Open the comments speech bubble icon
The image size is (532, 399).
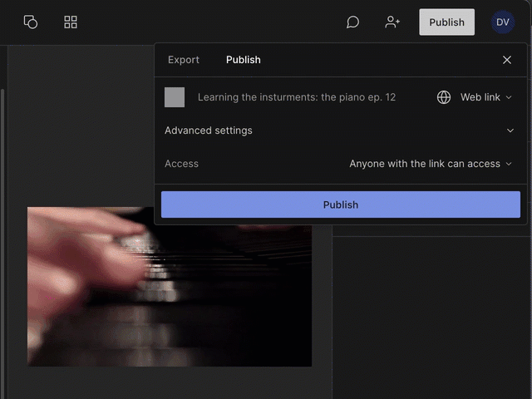(x=352, y=22)
